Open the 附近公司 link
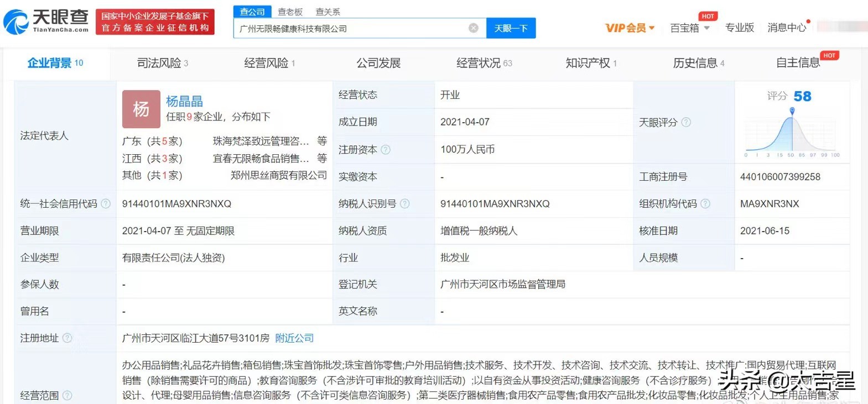The image size is (868, 404). [294, 338]
